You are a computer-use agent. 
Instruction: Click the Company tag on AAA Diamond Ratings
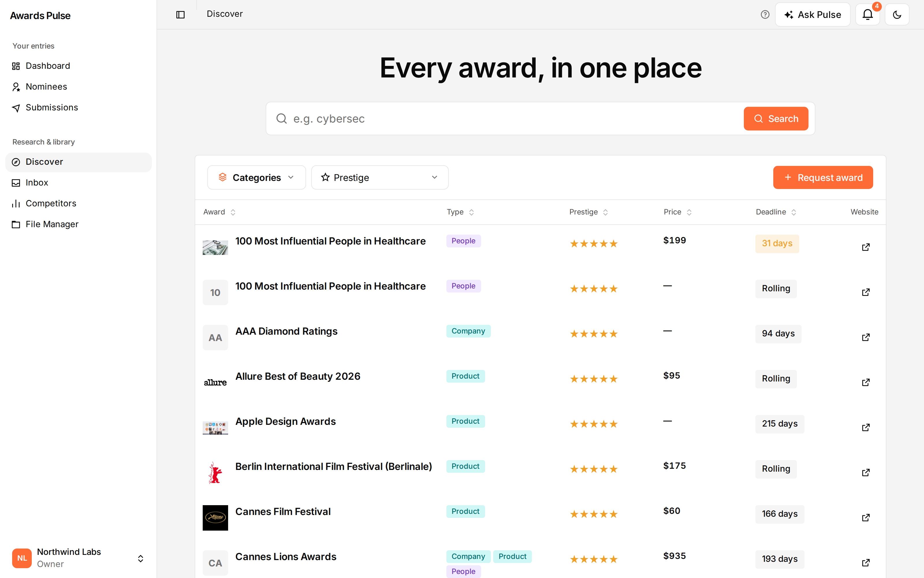[x=468, y=331]
